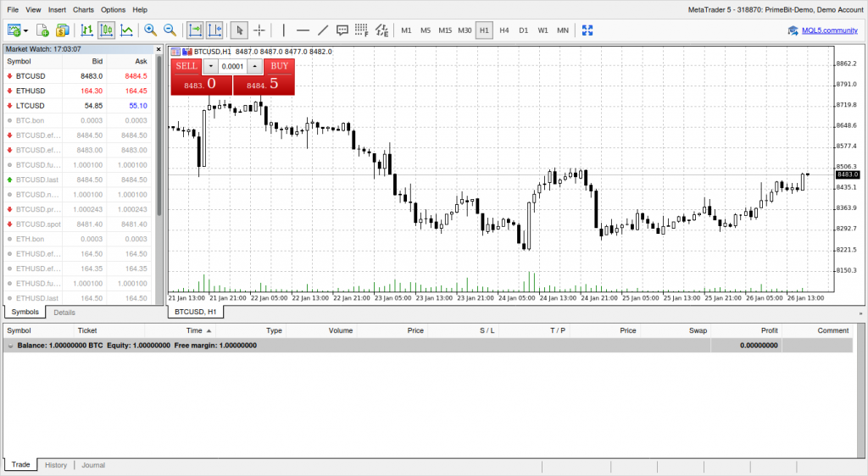Click the new order document icon
Viewport: 868px width, 476px height.
coord(42,30)
